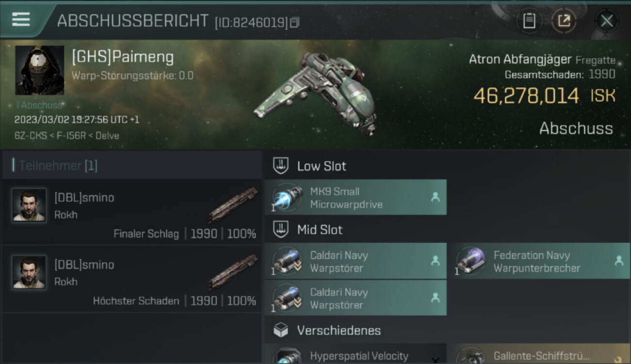Open smino's Finaler Schlag entry

(132, 212)
